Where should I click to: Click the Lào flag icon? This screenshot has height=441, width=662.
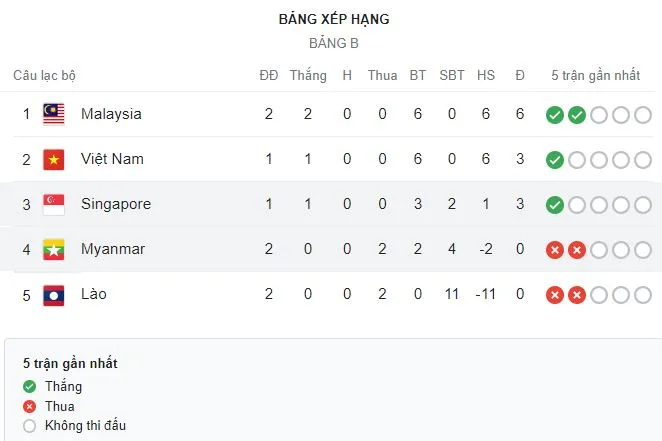tap(54, 295)
